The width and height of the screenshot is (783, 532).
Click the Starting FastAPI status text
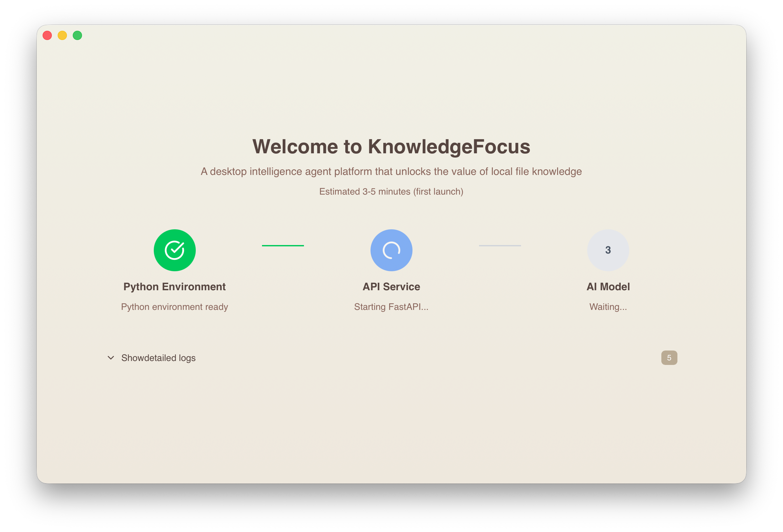coord(391,307)
